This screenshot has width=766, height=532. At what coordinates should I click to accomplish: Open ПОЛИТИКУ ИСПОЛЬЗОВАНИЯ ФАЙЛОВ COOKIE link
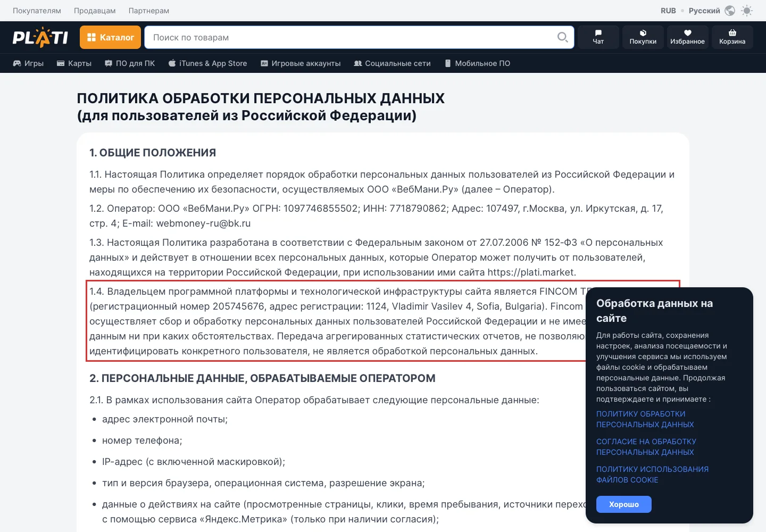[x=652, y=475]
